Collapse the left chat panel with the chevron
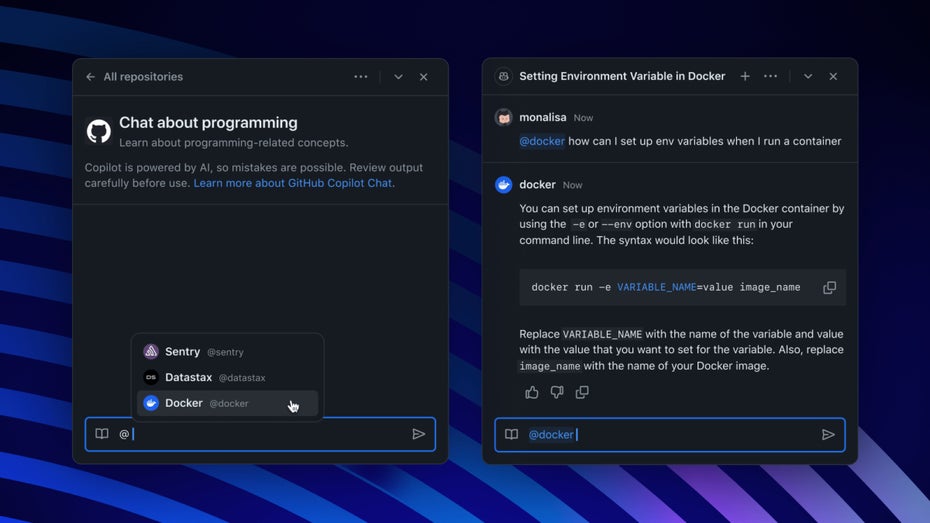The image size is (930, 523). 398,77
